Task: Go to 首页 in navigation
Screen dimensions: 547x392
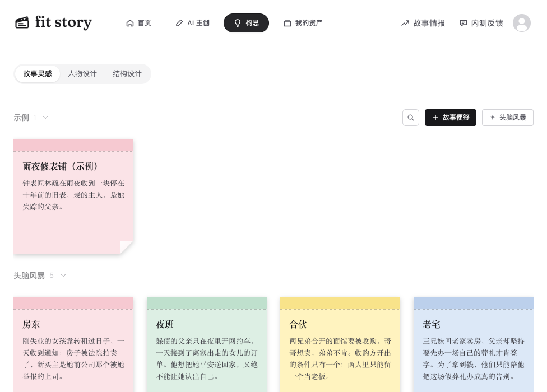Action: (138, 23)
